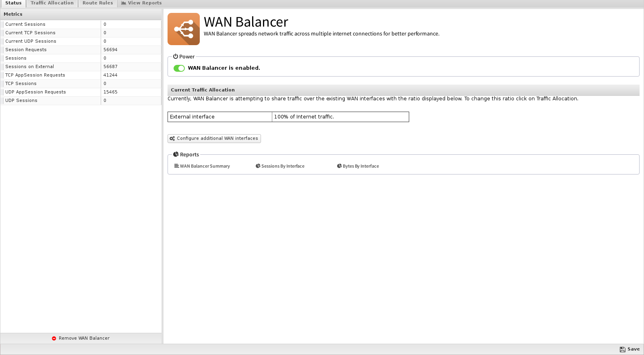Viewport: 644px width, 355px height.
Task: Click the pie icon beside Bytes By Interface
Action: tap(340, 166)
